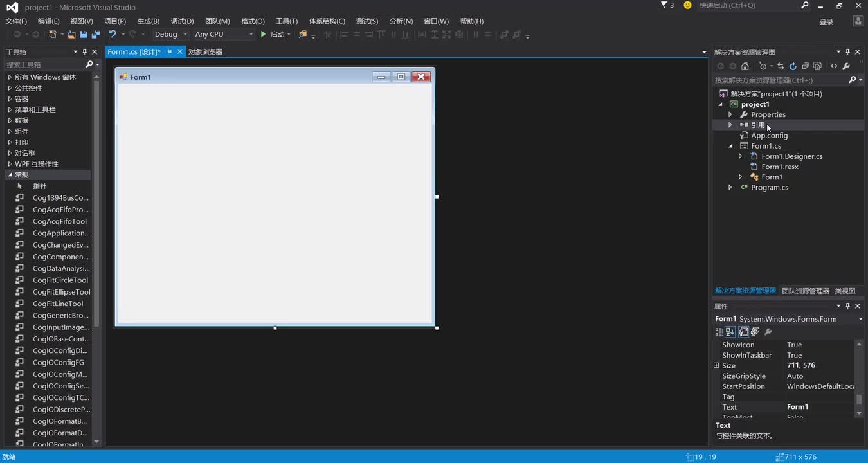The width and height of the screenshot is (868, 463).
Task: Click the Show All Files icon
Action: (817, 66)
